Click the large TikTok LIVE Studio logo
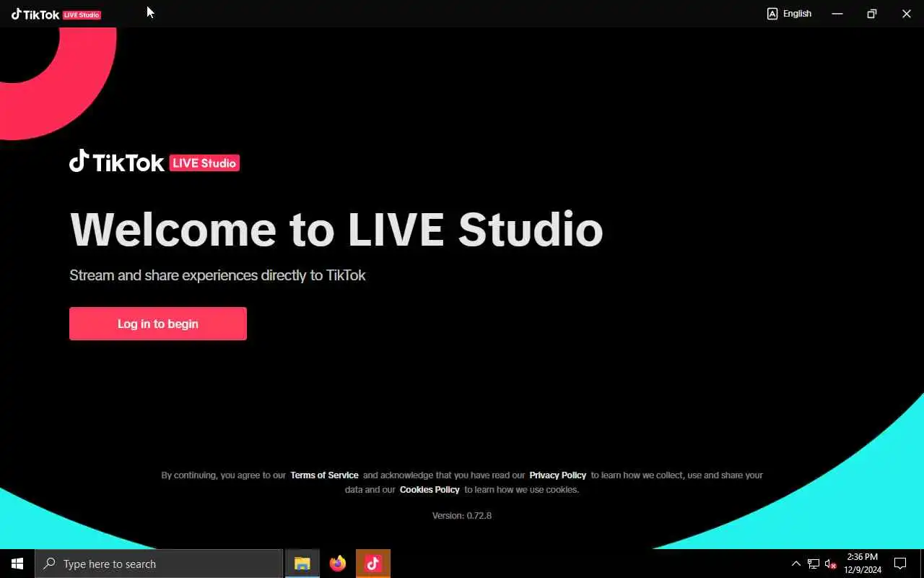 coord(154,161)
